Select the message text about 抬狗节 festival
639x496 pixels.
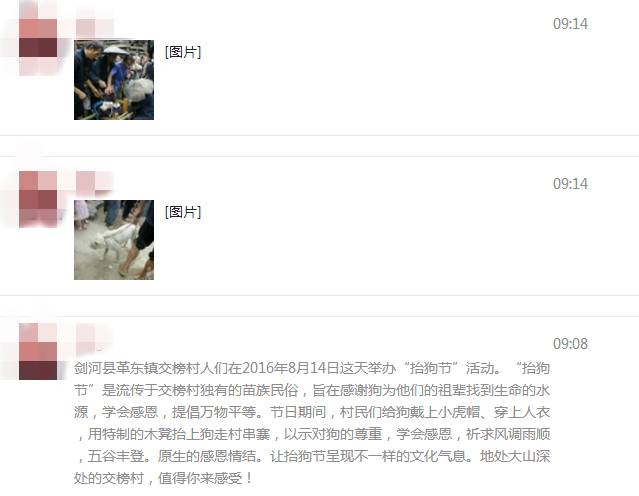click(312, 423)
